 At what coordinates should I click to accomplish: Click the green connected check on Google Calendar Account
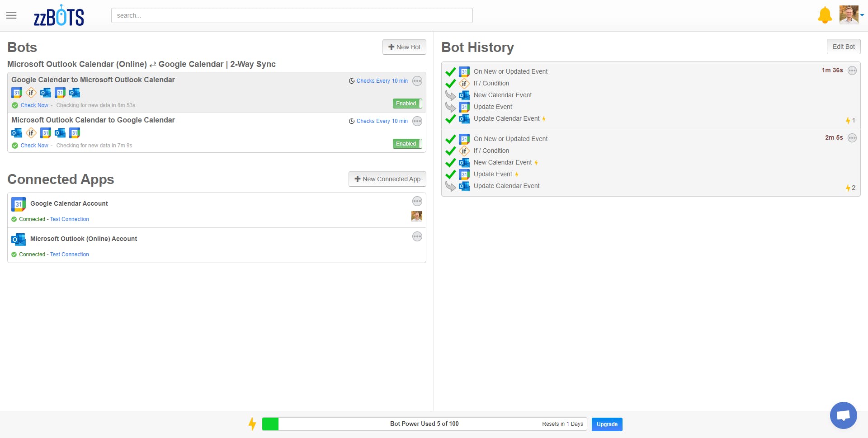pyautogui.click(x=14, y=219)
